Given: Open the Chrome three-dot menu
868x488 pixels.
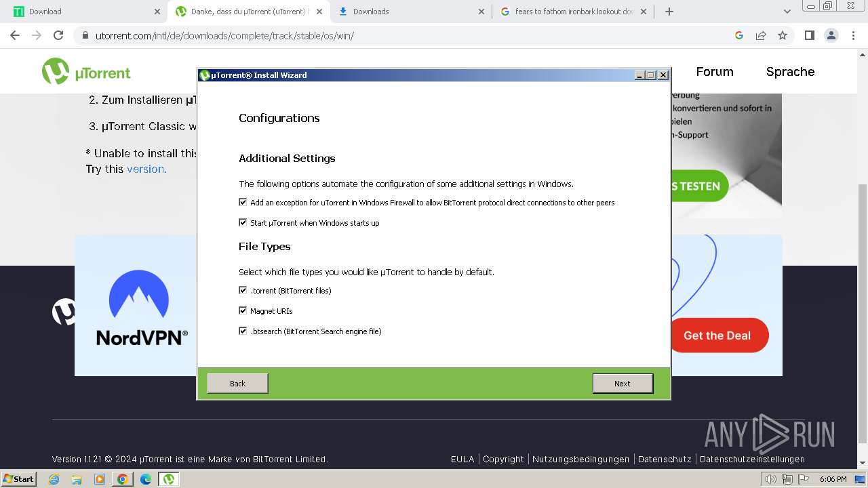Looking at the screenshot, I should coord(853,35).
